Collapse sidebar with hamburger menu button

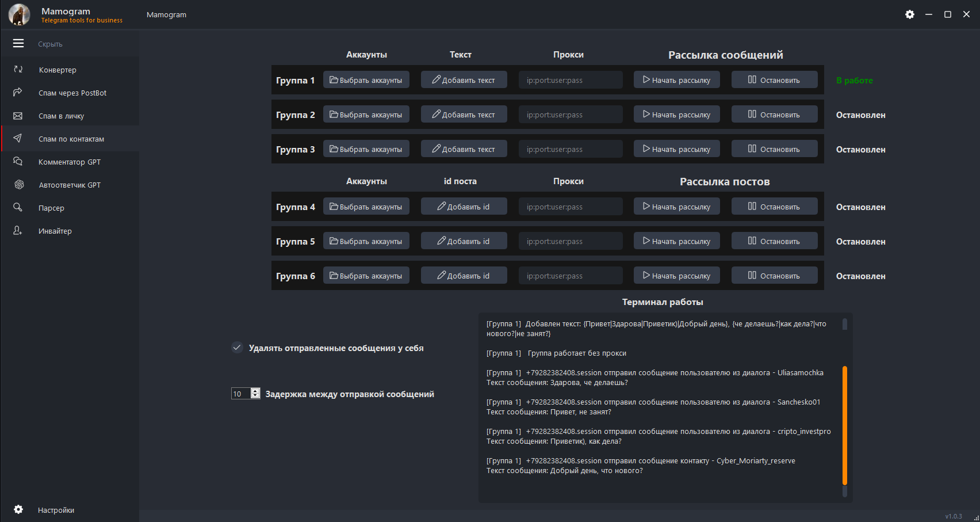[18, 44]
